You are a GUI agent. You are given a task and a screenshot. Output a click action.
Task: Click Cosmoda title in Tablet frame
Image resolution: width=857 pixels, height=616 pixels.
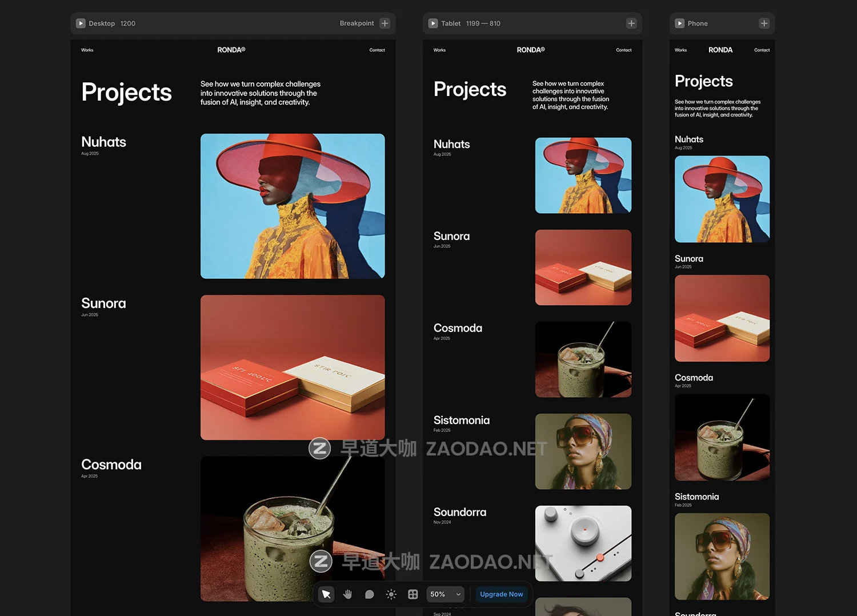458,328
